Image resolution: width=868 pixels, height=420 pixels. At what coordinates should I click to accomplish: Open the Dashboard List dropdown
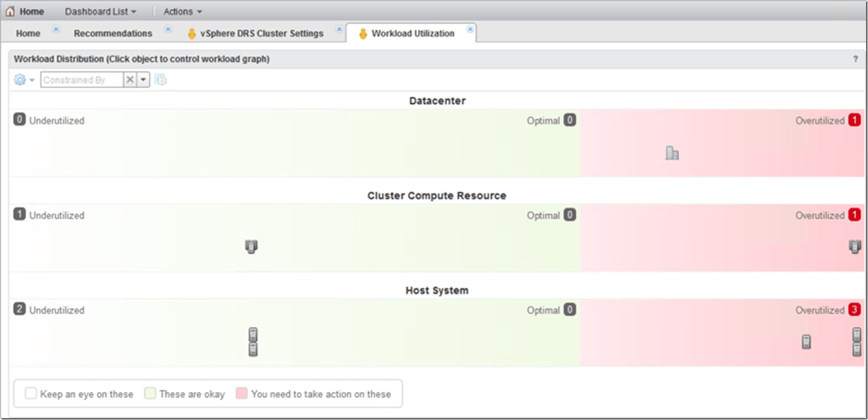pos(101,11)
